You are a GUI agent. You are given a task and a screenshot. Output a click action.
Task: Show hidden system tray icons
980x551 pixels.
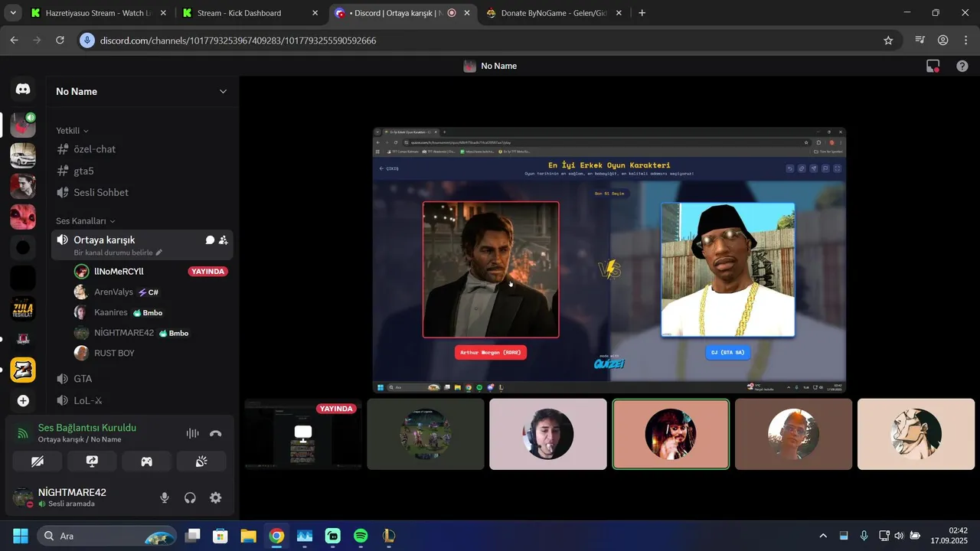(x=823, y=536)
